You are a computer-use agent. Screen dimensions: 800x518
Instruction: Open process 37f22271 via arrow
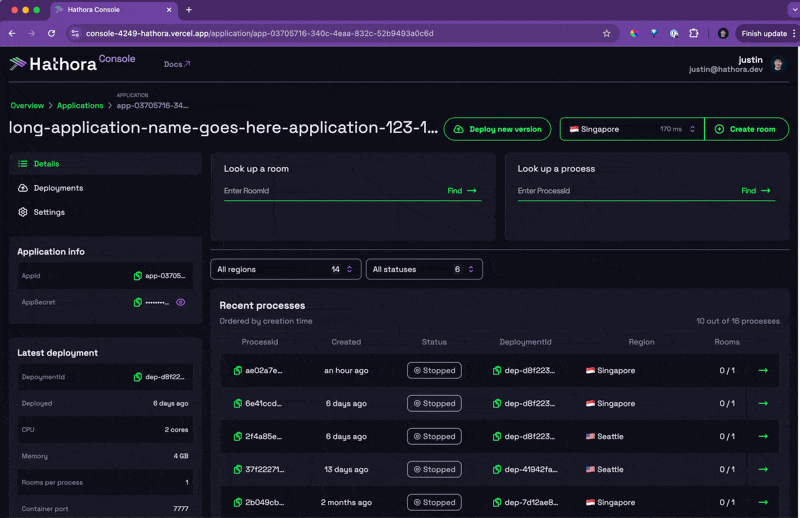763,470
